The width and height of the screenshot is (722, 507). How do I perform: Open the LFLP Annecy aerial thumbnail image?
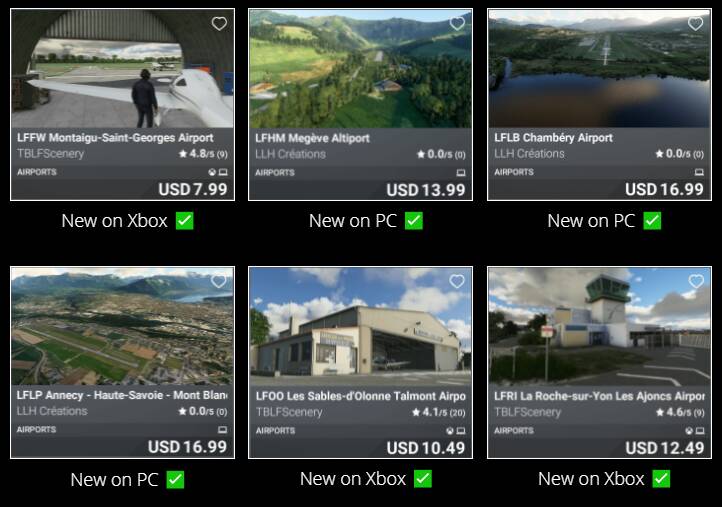122,326
